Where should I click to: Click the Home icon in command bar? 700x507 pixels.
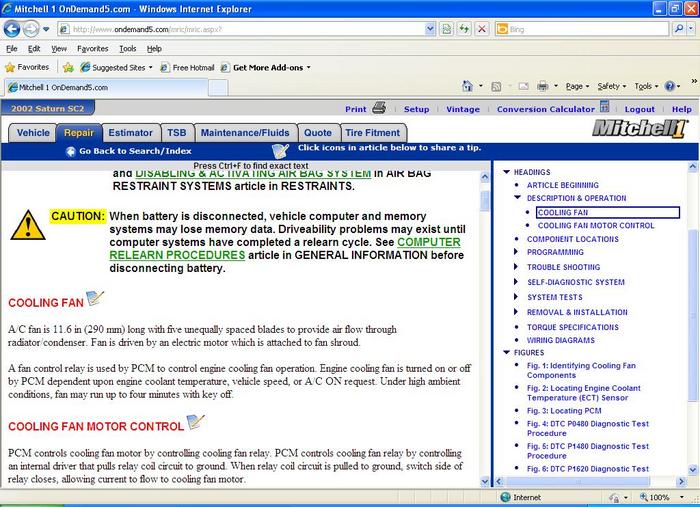coord(467,86)
